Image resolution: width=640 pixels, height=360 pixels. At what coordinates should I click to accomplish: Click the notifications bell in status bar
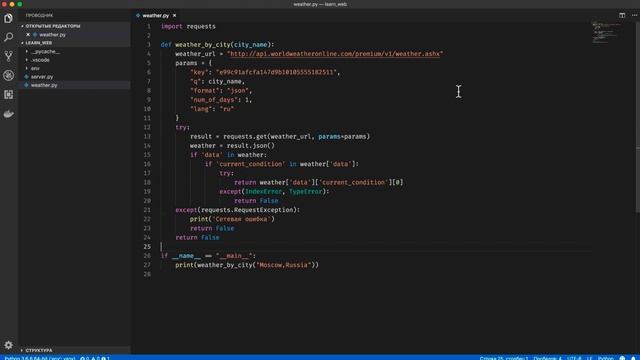point(633,358)
